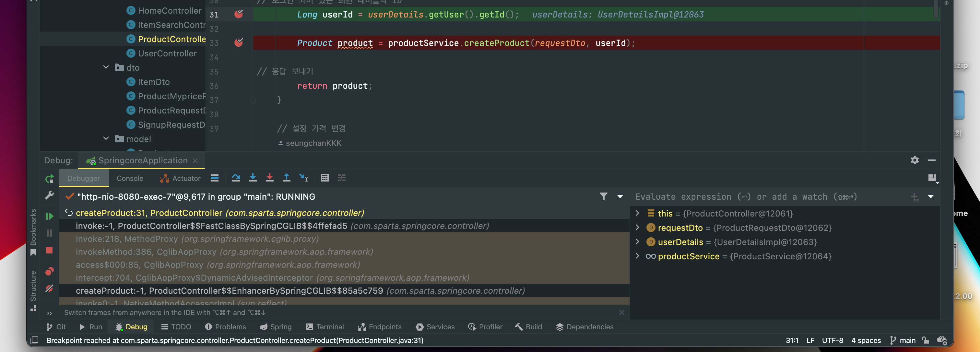Open the Bookmarks side panel
Screen dimensions: 980x352
pos(33,232)
